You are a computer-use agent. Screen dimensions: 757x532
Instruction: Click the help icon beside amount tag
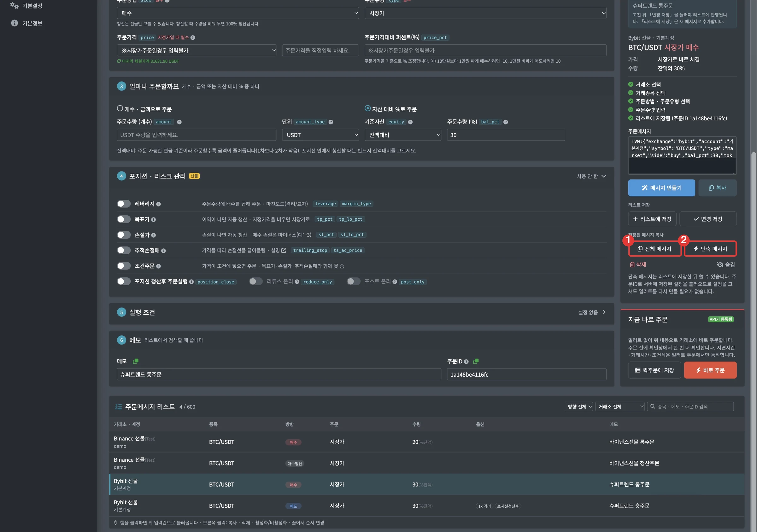179,122
